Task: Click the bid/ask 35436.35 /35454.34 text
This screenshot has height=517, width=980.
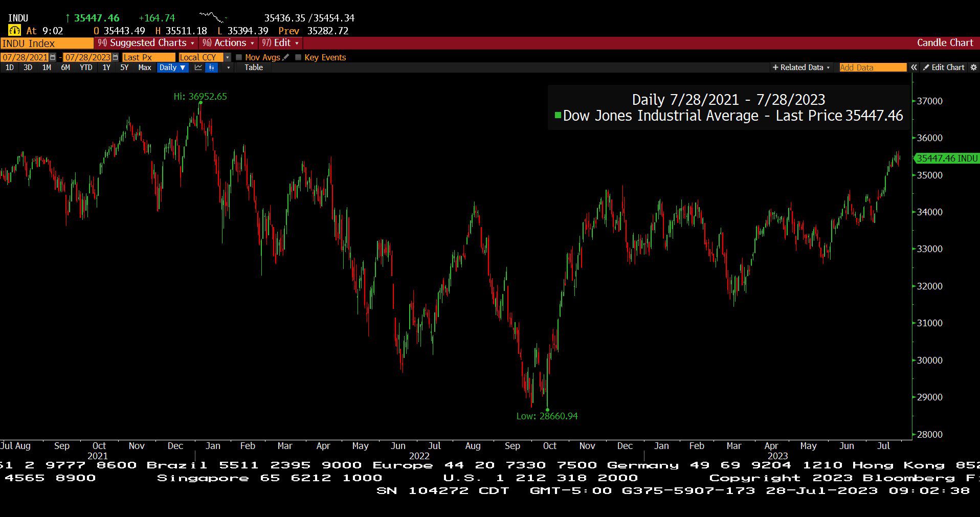Action: click(x=309, y=18)
